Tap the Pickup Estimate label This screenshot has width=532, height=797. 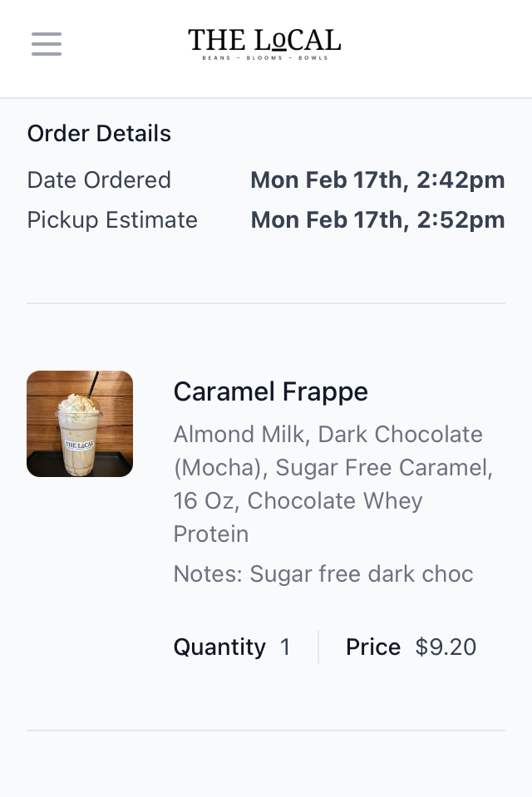(112, 220)
